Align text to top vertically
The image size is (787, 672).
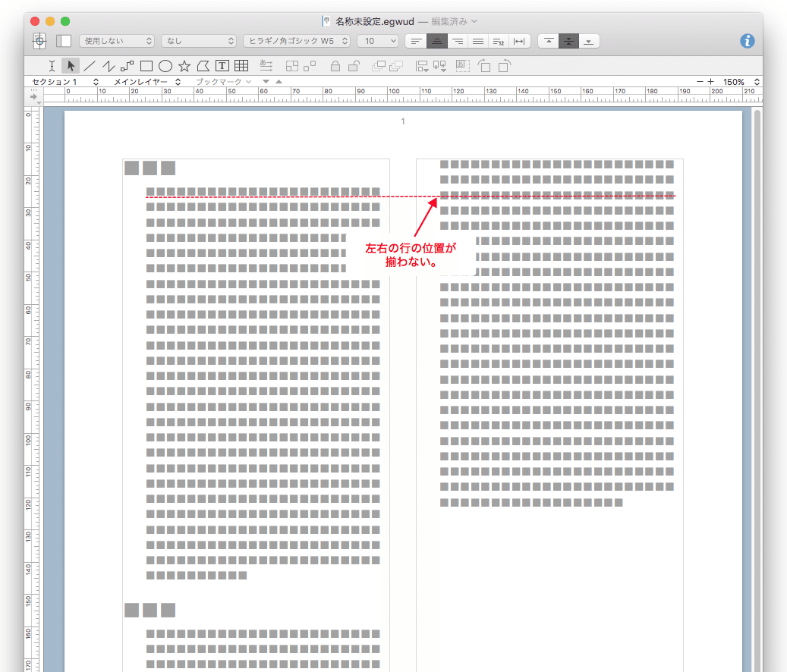[549, 41]
